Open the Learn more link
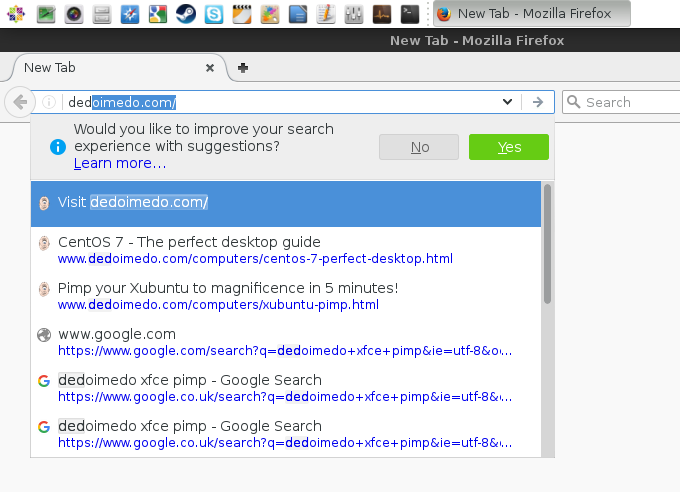 coord(120,164)
